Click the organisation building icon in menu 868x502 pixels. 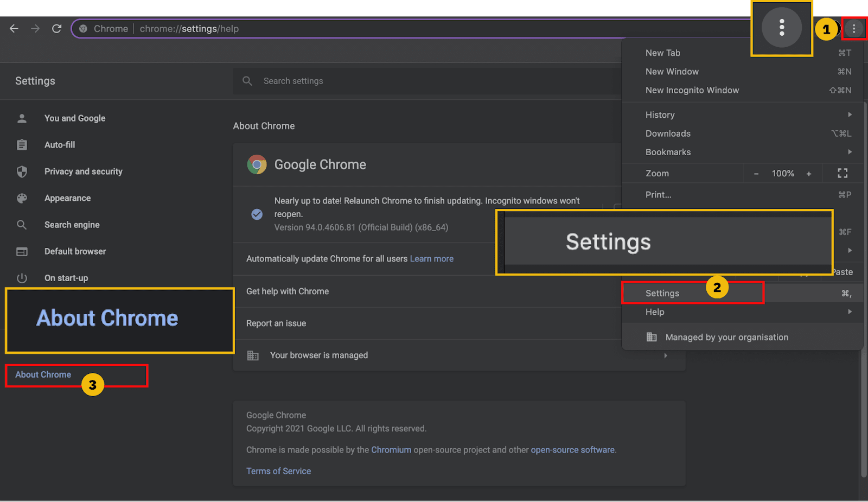click(652, 337)
